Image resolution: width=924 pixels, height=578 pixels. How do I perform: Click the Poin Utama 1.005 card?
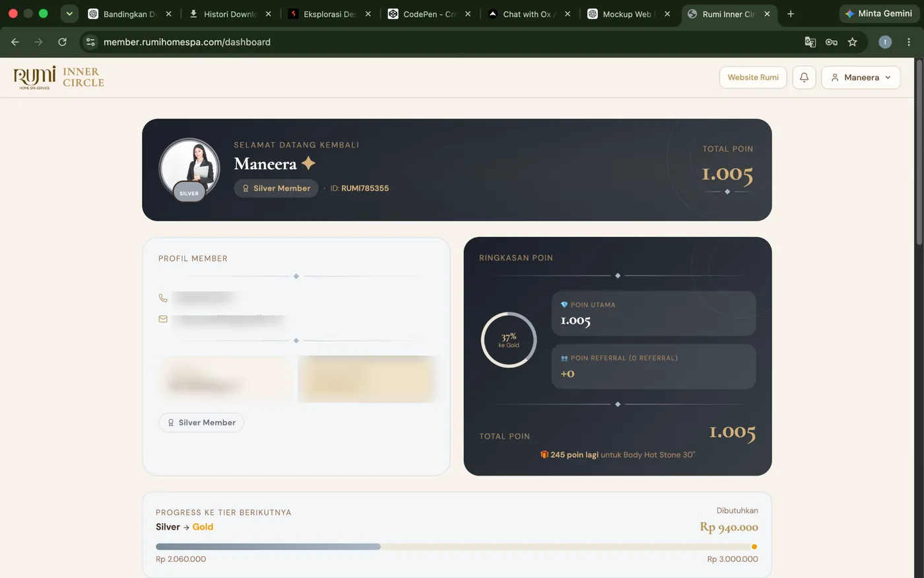click(x=653, y=314)
